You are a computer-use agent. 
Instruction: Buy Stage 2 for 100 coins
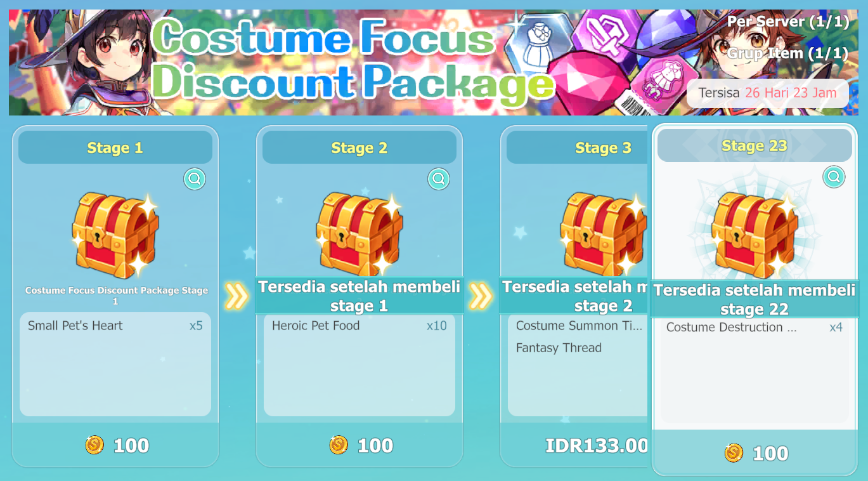pyautogui.click(x=360, y=445)
